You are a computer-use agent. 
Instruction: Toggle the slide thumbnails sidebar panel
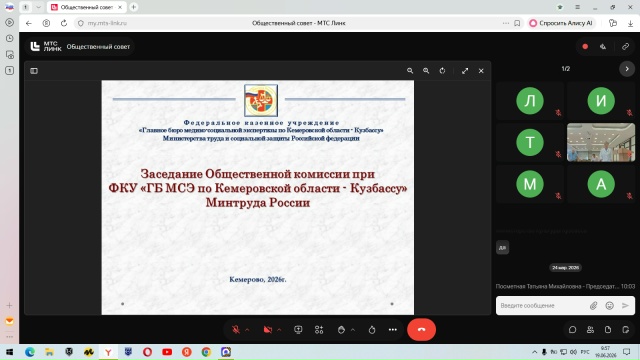34,71
